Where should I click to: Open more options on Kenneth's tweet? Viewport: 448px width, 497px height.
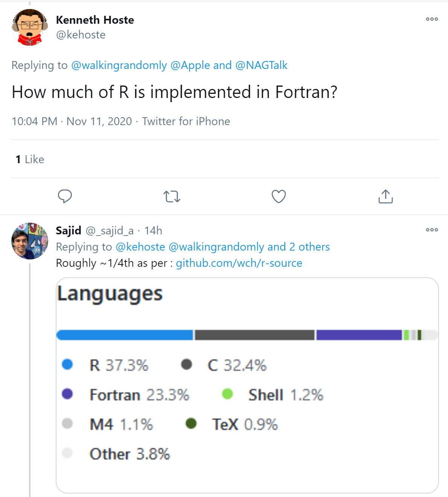pyautogui.click(x=431, y=19)
